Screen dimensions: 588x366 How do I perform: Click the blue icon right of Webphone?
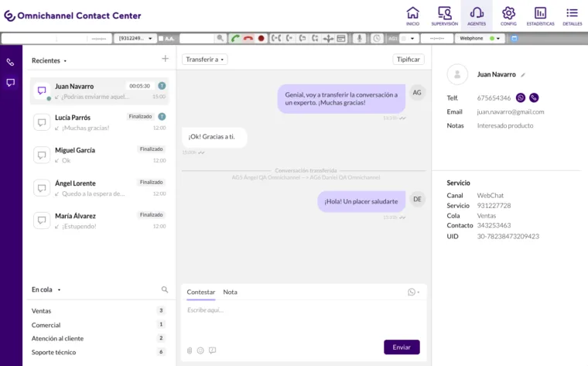coord(514,38)
